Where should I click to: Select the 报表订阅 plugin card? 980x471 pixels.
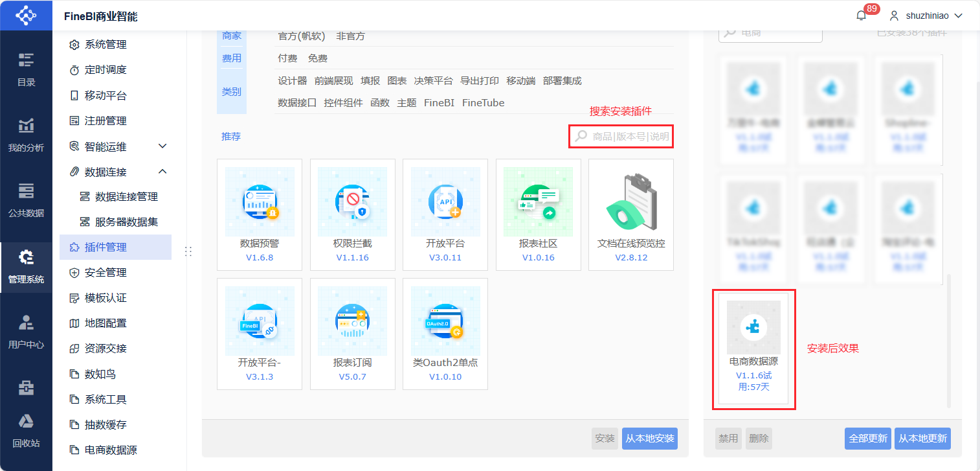353,334
